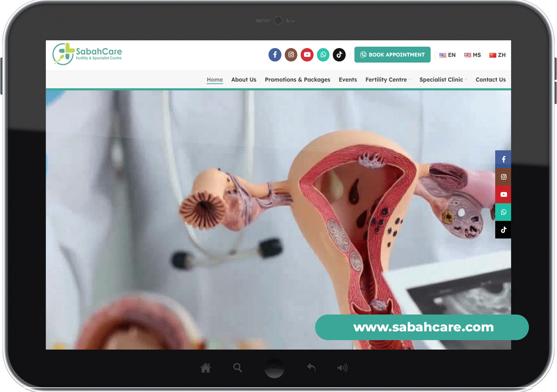This screenshot has height=392, width=557.
Task: Click the SabahCare logo
Action: click(x=87, y=54)
